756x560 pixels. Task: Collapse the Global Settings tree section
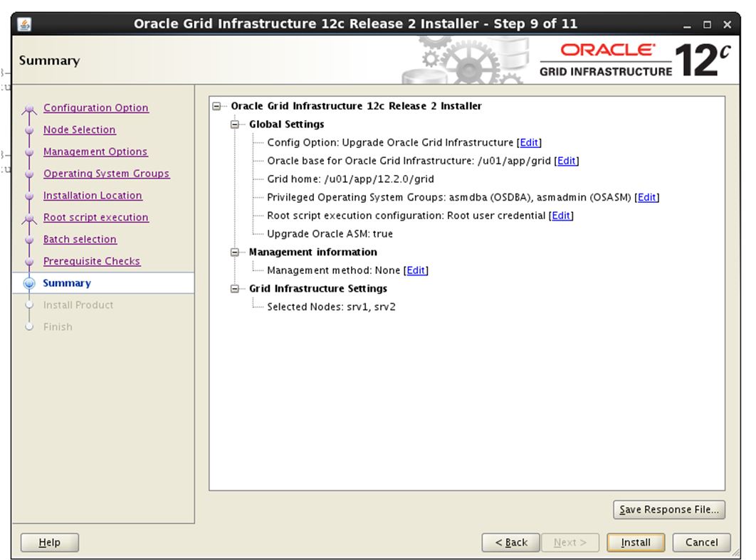tap(234, 125)
